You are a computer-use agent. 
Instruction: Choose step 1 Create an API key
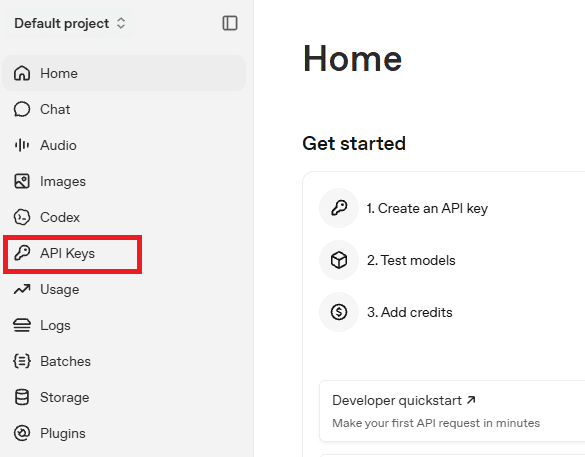[427, 208]
